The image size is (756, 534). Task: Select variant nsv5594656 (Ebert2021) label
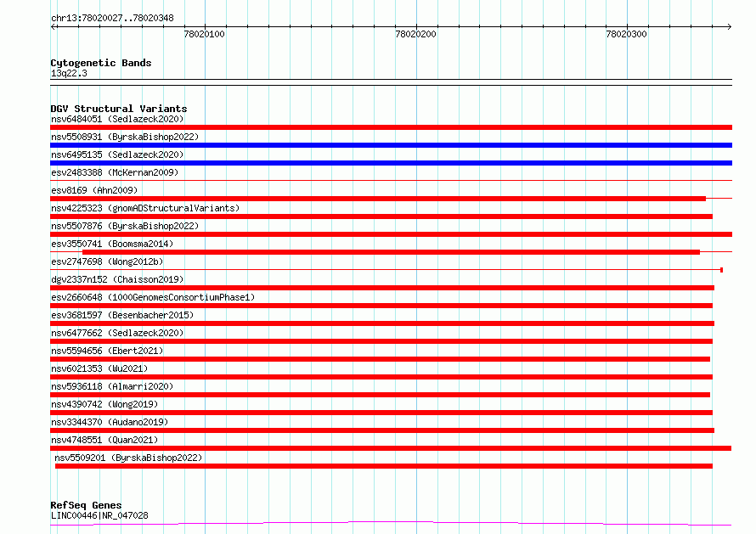tap(107, 351)
